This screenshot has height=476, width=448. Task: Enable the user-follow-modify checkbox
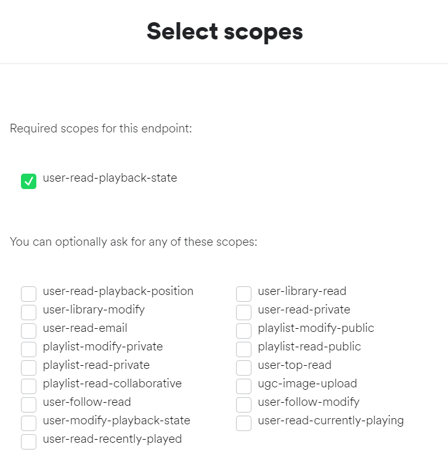click(243, 405)
